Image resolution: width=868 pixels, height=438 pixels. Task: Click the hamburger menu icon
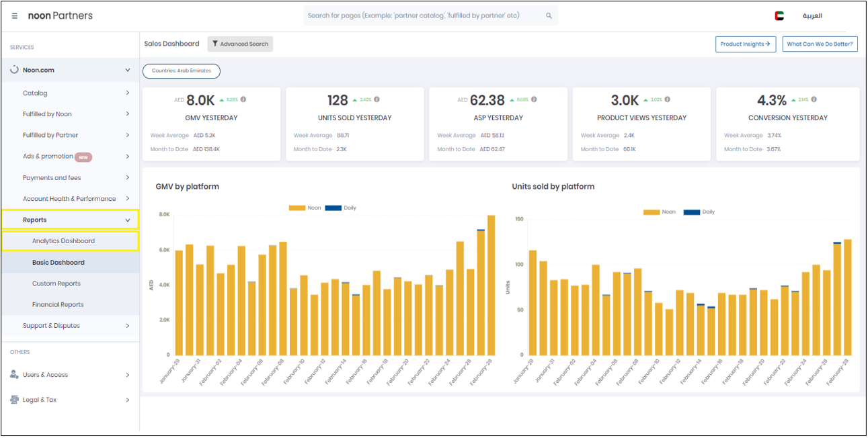15,15
